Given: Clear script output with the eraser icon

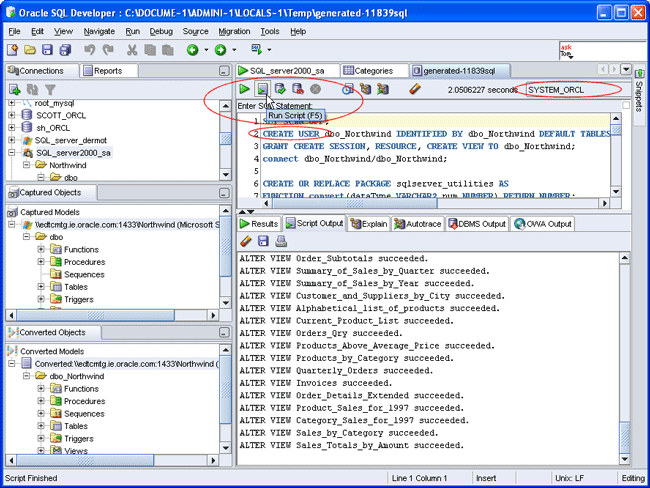Looking at the screenshot, I should [x=246, y=241].
